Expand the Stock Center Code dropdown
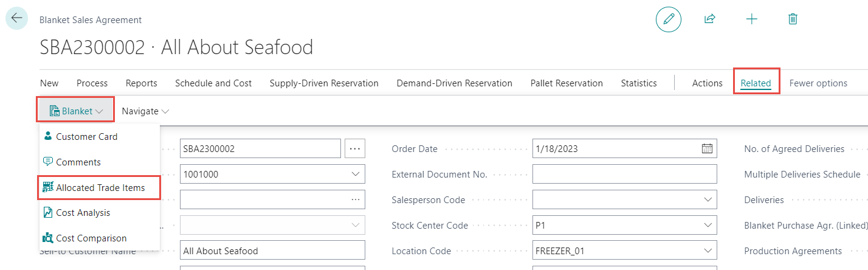 point(707,226)
